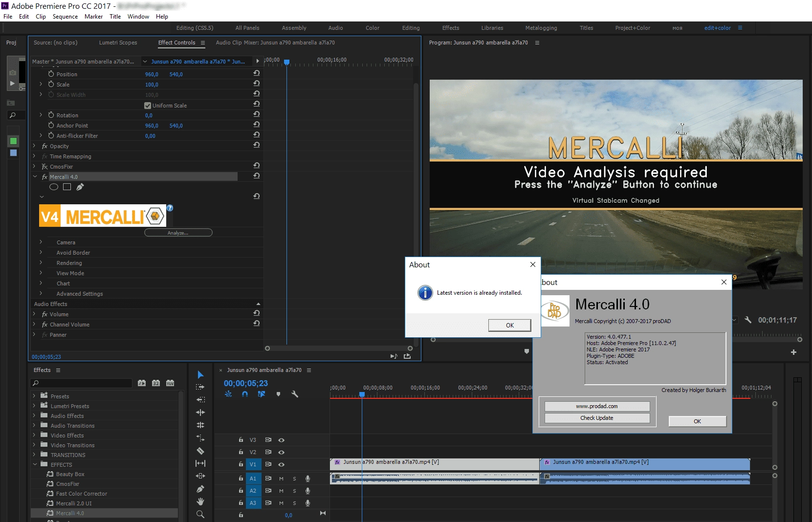Create 4-point polygon mask for Mercalli
This screenshot has height=522, width=812.
click(x=67, y=187)
